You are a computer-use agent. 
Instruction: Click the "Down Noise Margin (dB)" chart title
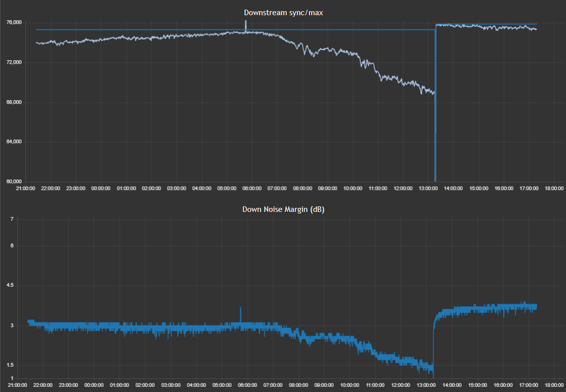[x=283, y=210]
